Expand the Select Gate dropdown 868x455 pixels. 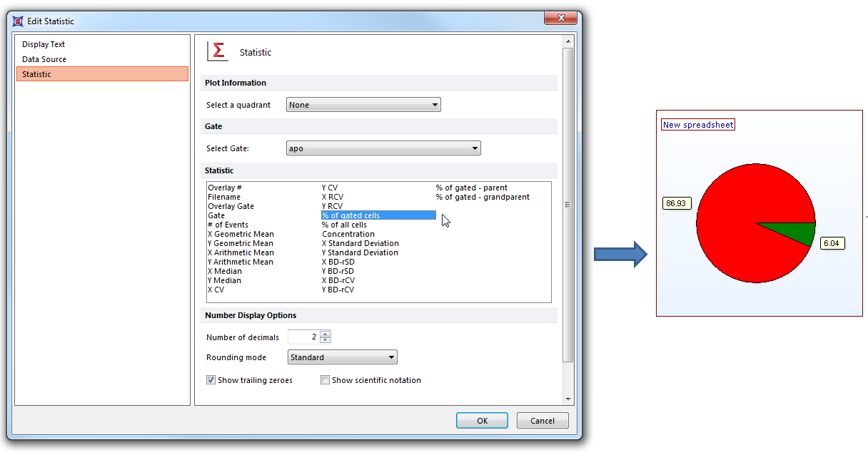(383, 148)
